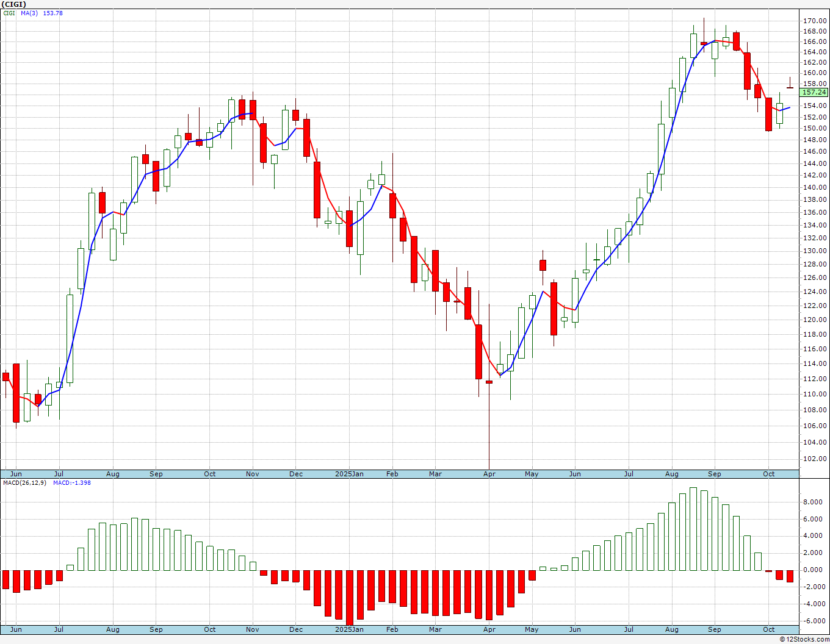Click the highlighted 157.24 current price tag

(x=814, y=93)
